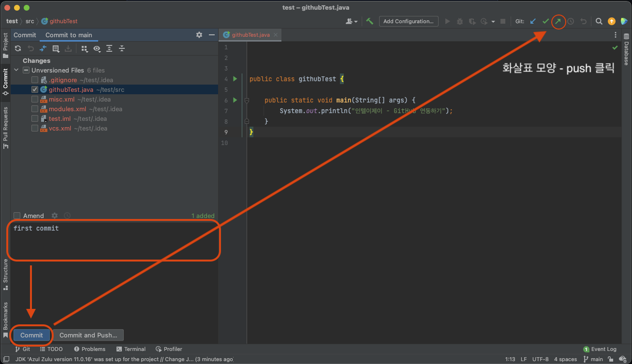Hide the Commit tool window
The height and width of the screenshot is (364, 632).
211,35
